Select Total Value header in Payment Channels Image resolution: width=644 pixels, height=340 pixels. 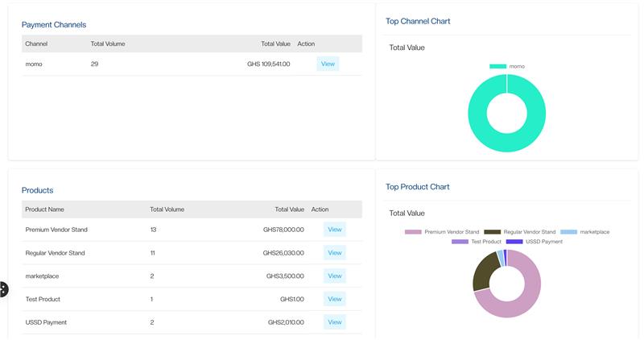point(275,44)
